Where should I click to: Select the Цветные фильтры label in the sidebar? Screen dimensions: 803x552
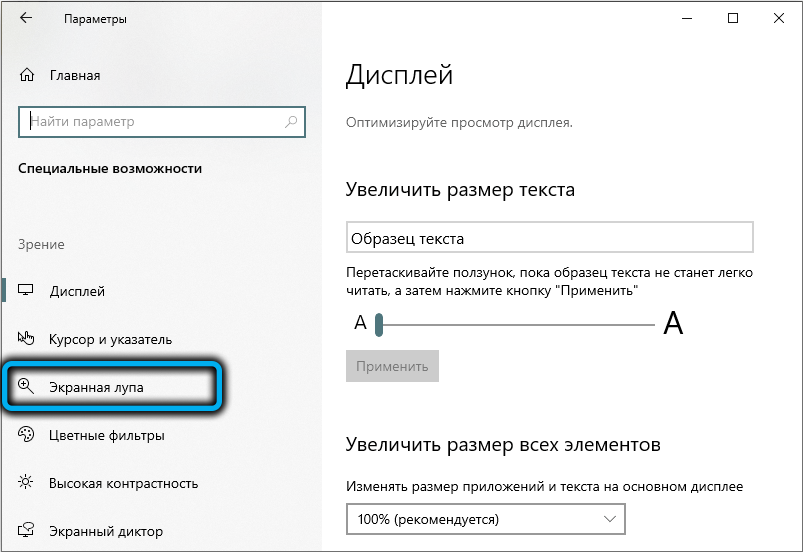(106, 435)
